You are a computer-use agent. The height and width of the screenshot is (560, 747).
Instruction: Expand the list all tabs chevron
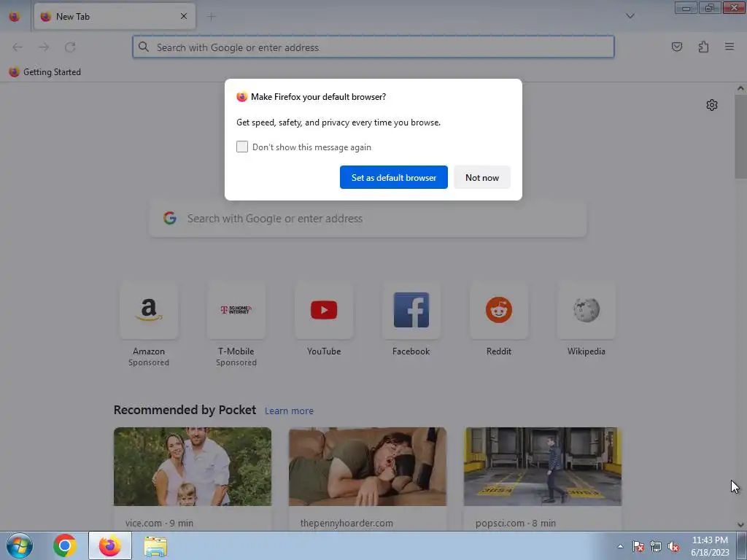tap(630, 16)
